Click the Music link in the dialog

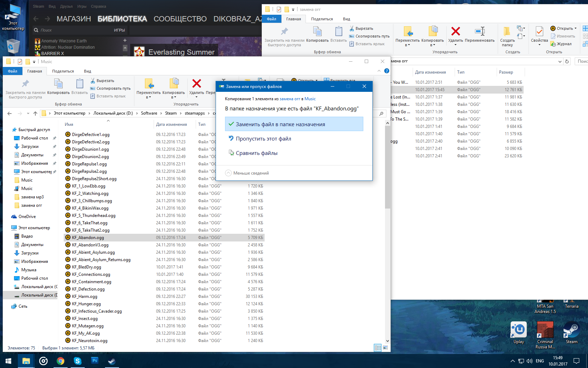pyautogui.click(x=310, y=99)
